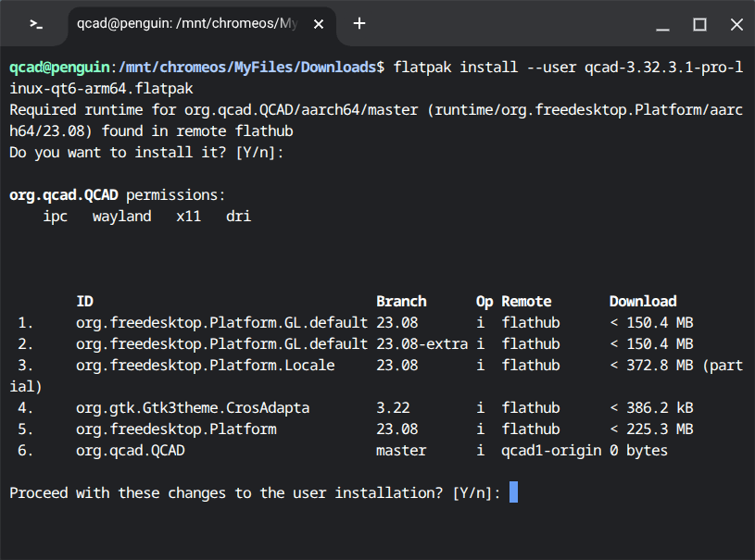
Task: Click the wayland permission text
Action: (x=121, y=217)
